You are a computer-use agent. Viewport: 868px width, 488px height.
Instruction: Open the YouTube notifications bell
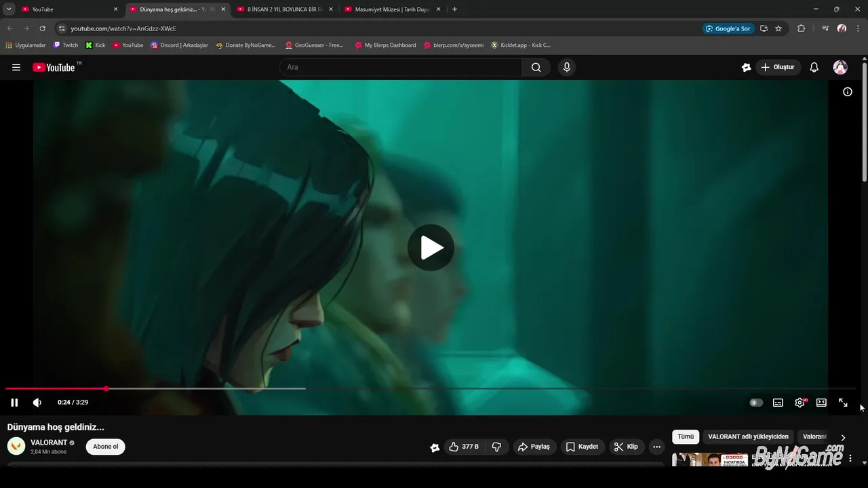[814, 67]
